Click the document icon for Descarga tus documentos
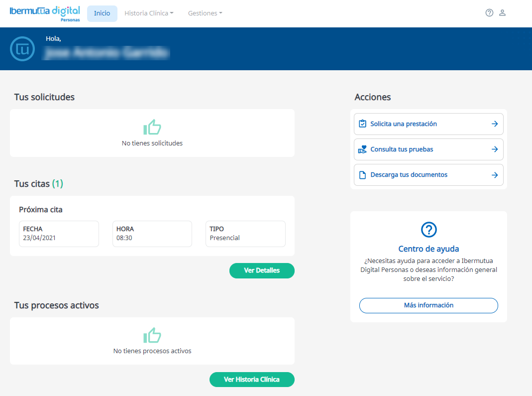The width and height of the screenshot is (532, 396). point(362,175)
